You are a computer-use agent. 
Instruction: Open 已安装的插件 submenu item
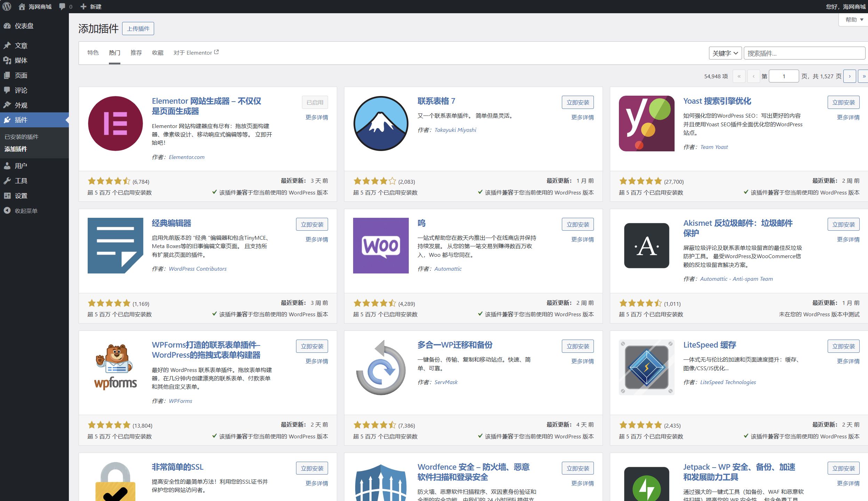click(x=22, y=137)
